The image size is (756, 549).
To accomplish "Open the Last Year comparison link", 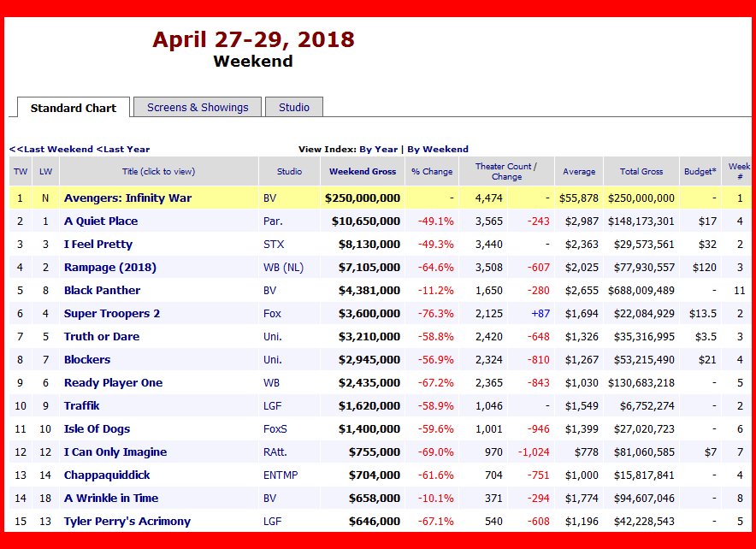I will [123, 149].
